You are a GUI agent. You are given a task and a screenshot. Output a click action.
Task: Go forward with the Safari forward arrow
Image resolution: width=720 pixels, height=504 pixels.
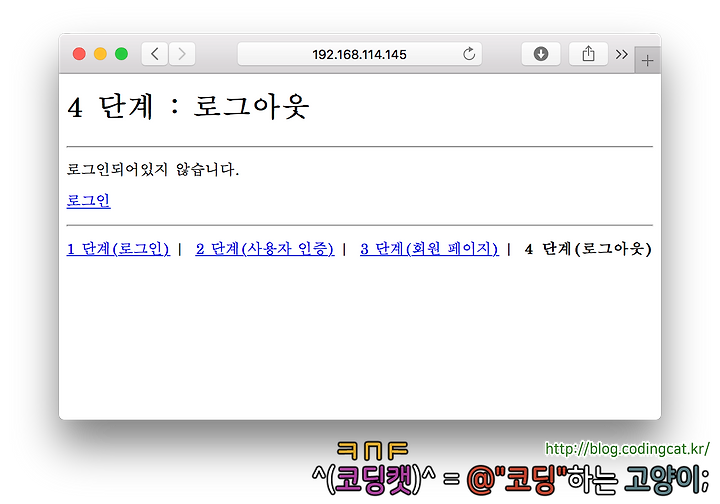182,54
